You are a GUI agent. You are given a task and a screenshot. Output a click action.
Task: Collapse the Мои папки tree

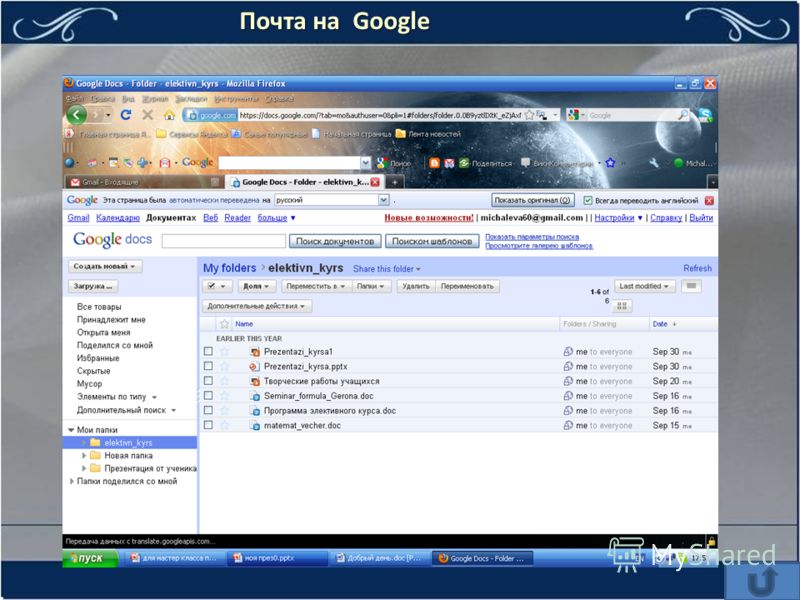(x=71, y=430)
